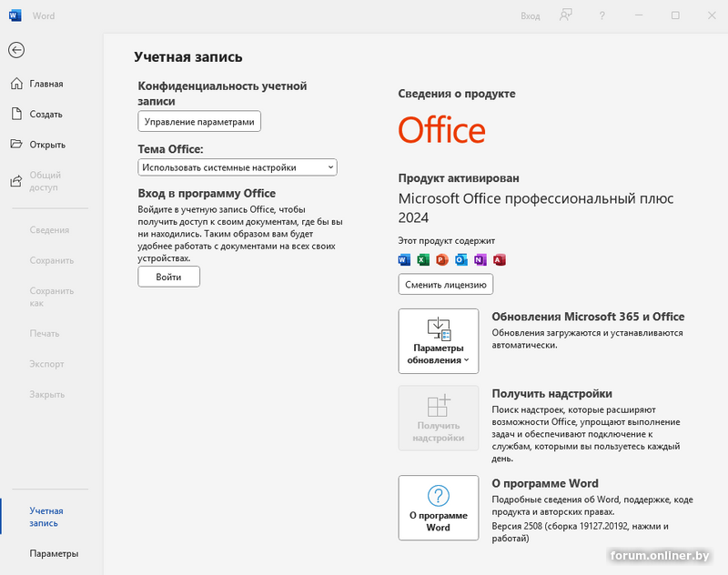Click the Access icon in product list

(x=499, y=260)
